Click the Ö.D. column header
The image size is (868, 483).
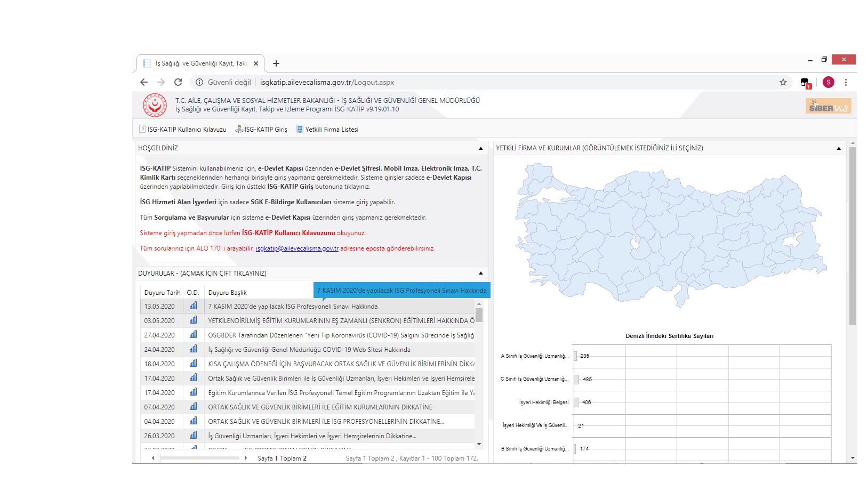pyautogui.click(x=193, y=293)
